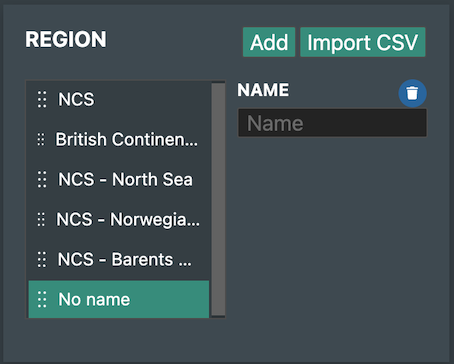Click the blue trash delete icon
454x364 pixels.
click(x=412, y=93)
